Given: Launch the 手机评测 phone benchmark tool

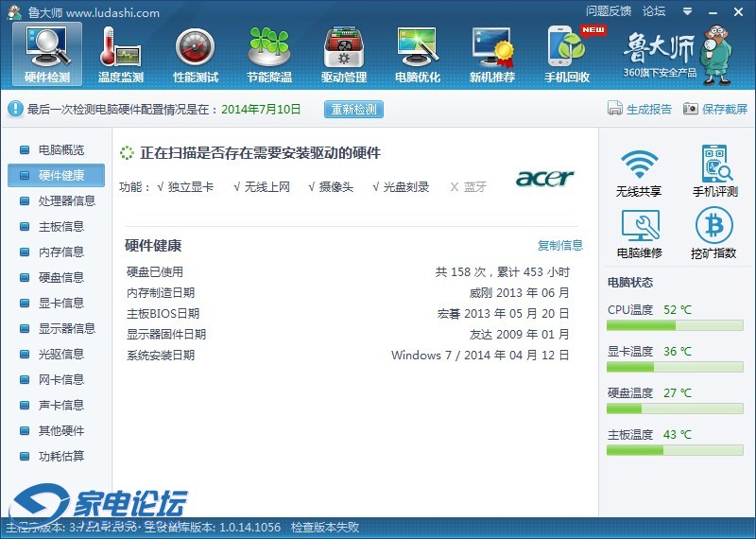Looking at the screenshot, I should [714, 171].
